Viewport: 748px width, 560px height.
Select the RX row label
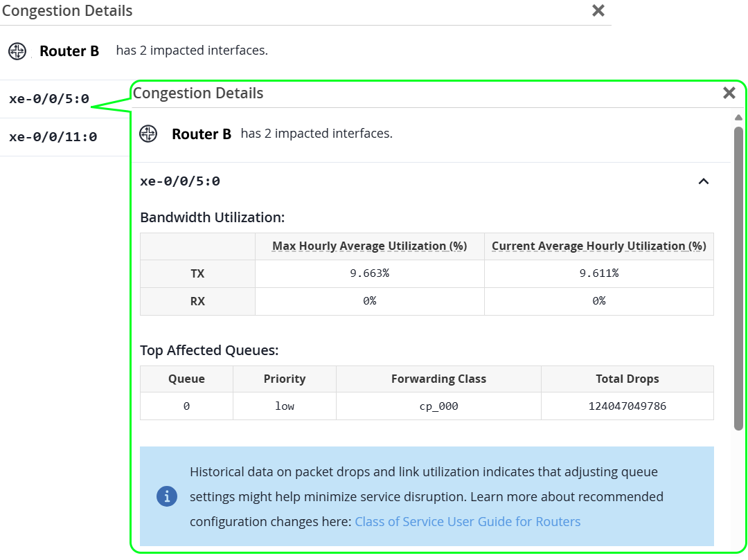point(197,301)
